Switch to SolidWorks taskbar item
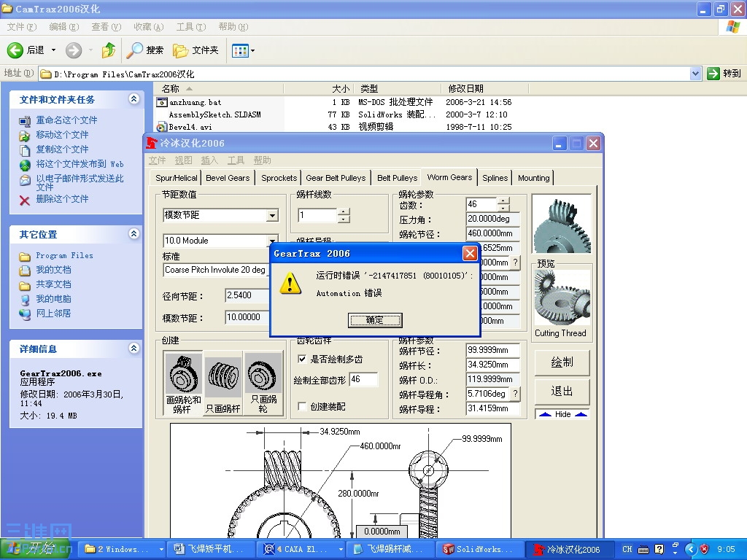This screenshot has width=747, height=560. coord(481,550)
